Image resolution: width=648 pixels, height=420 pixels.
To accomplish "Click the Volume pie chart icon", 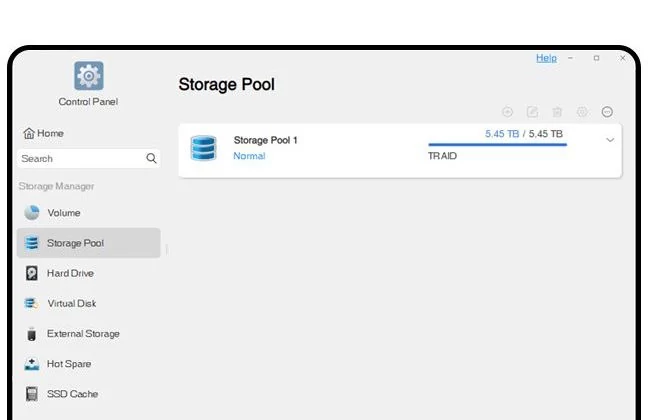I will 31,212.
